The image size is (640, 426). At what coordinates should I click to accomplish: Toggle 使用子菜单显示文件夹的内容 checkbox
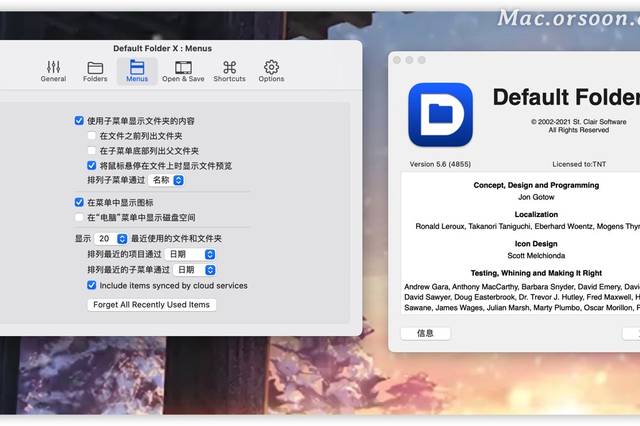(x=79, y=121)
